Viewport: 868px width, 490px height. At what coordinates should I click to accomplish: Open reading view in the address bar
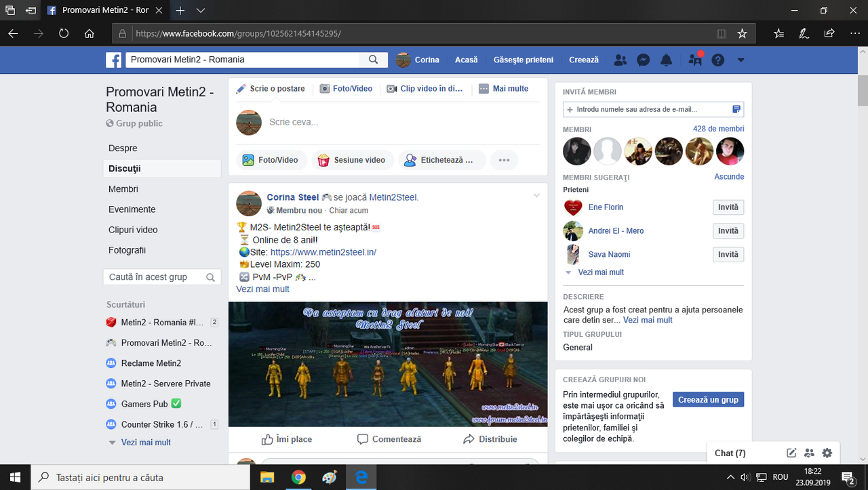point(722,33)
